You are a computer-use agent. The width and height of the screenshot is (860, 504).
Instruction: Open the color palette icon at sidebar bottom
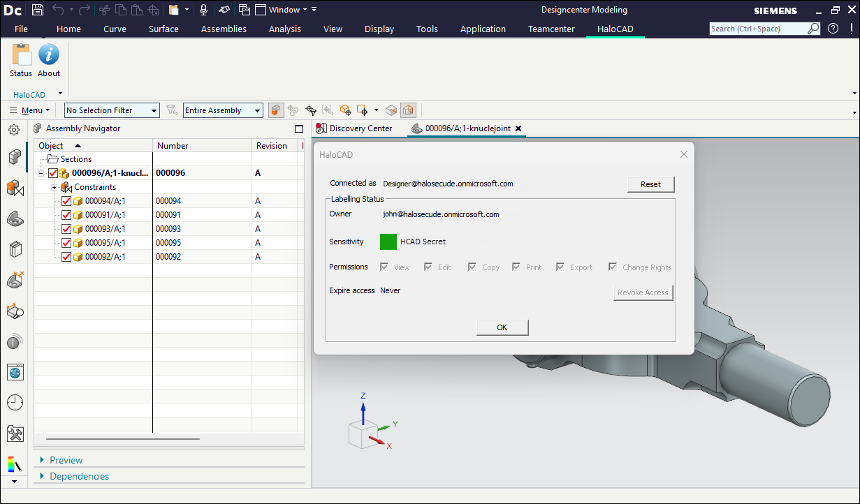15,464
